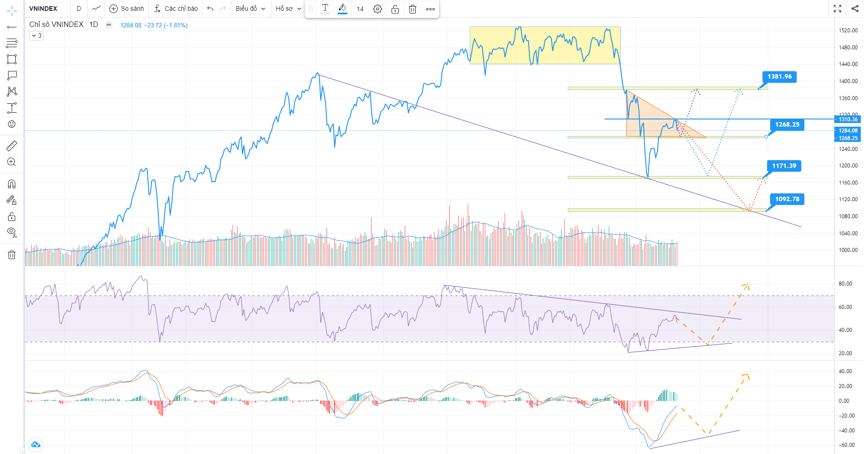Click the Chỉ số VNINDEX chart title
Image resolution: width=868 pixels, height=454 pixels.
(x=63, y=24)
